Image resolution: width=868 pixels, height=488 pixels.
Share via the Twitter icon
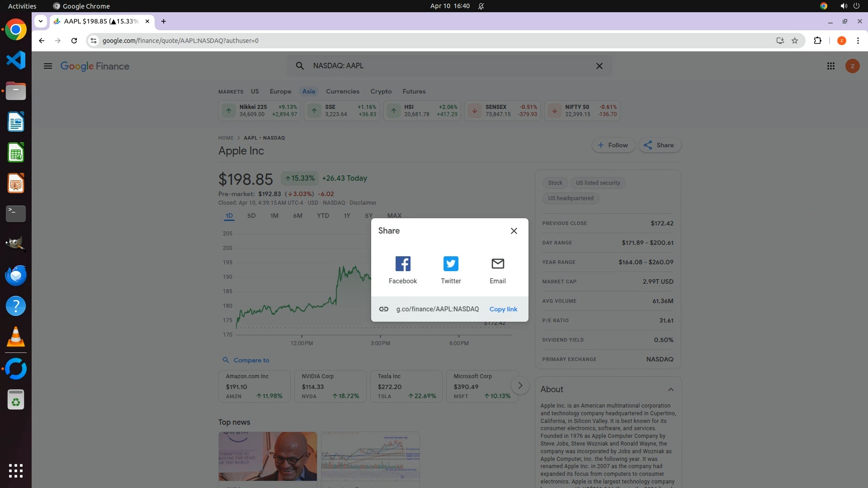(451, 264)
